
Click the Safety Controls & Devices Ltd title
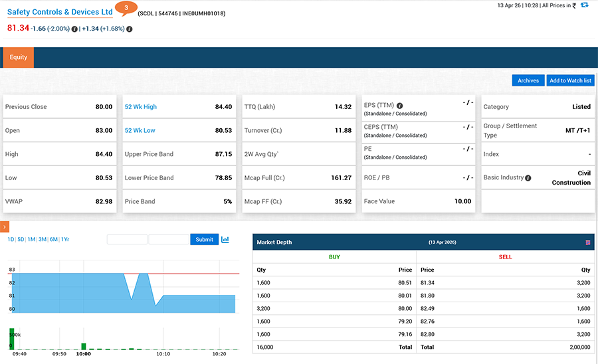click(60, 12)
